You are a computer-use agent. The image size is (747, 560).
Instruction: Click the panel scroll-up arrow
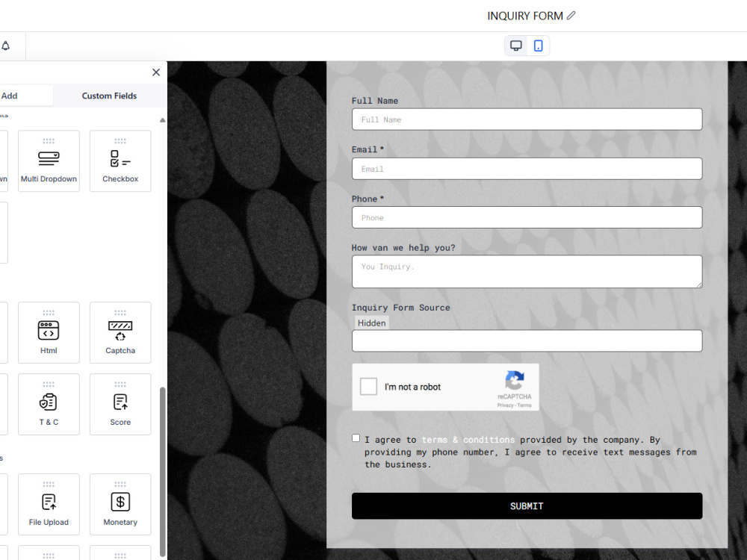[x=162, y=120]
